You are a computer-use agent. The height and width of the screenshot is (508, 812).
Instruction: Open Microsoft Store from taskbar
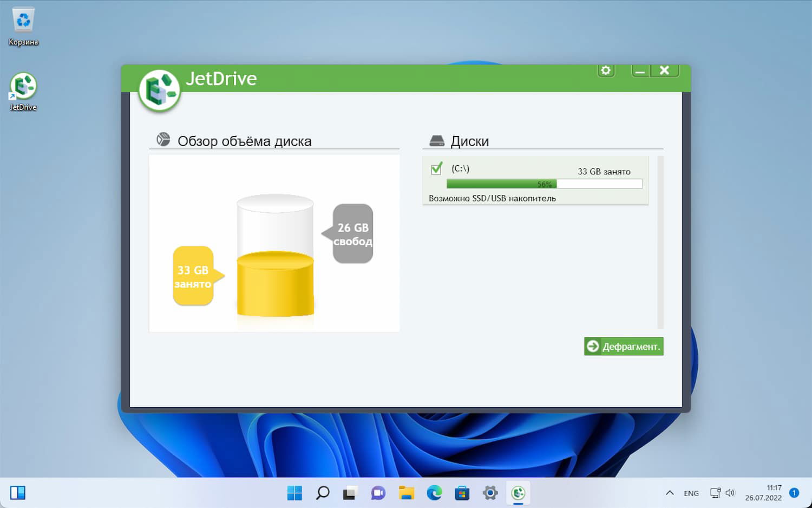462,493
